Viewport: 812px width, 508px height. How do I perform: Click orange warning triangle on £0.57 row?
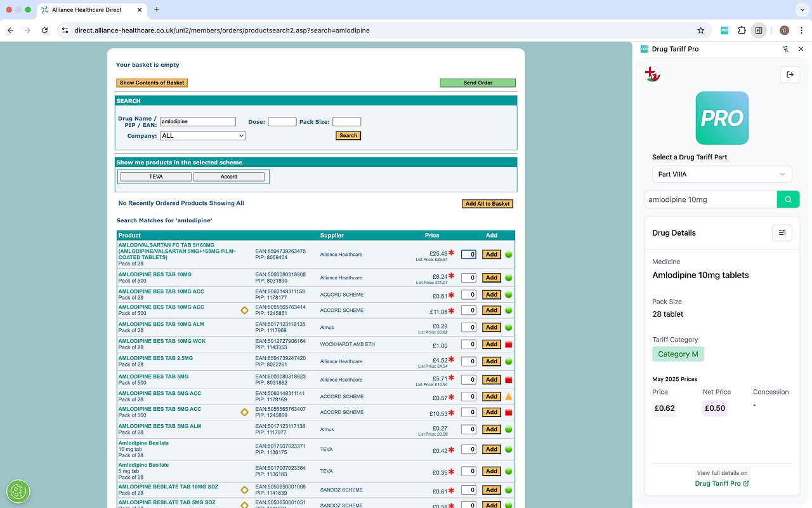tap(508, 396)
